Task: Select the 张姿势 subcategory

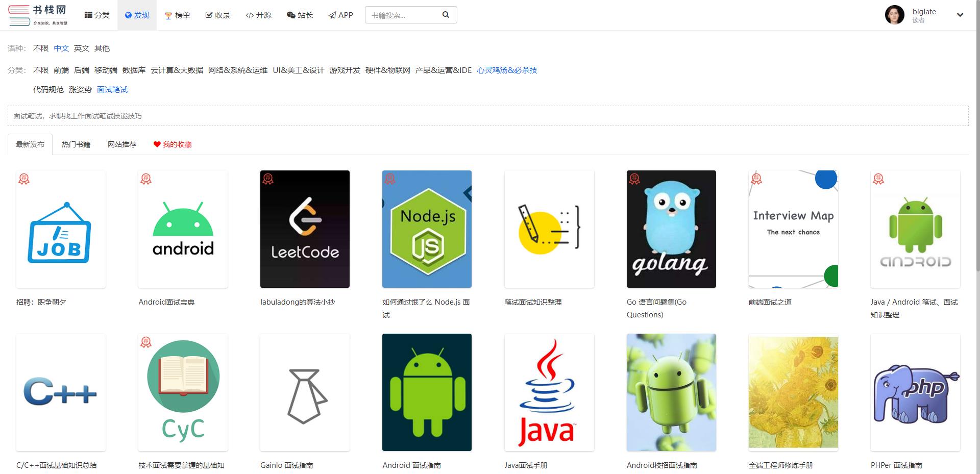Action: pos(80,90)
